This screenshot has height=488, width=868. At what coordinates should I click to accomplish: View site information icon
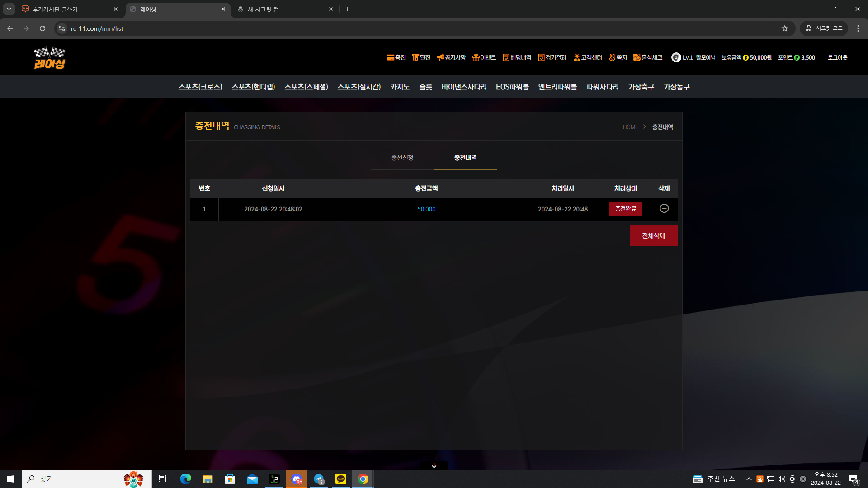pyautogui.click(x=62, y=28)
